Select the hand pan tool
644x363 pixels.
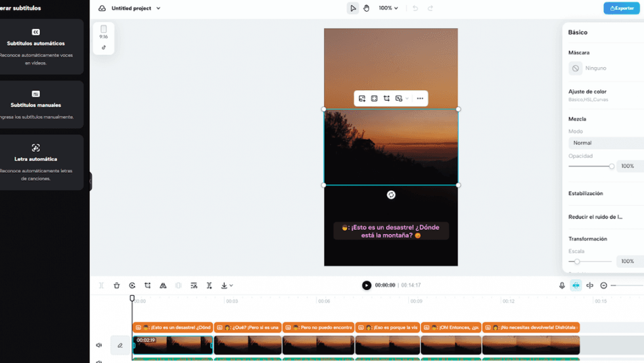[367, 9]
